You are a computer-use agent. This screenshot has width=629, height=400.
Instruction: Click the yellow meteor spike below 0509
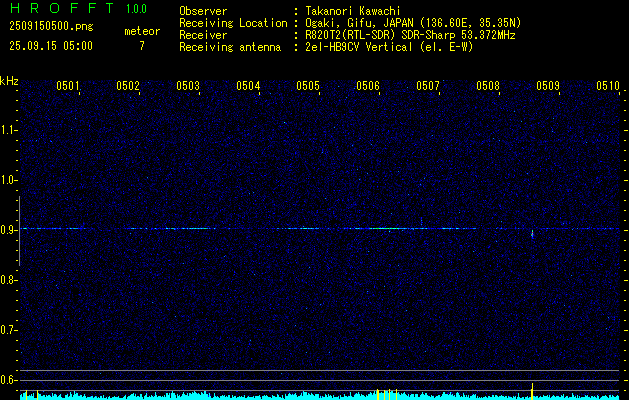(532, 392)
